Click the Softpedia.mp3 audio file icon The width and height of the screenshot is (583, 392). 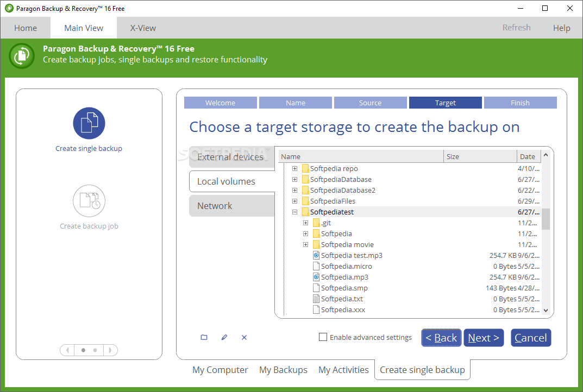tap(316, 277)
